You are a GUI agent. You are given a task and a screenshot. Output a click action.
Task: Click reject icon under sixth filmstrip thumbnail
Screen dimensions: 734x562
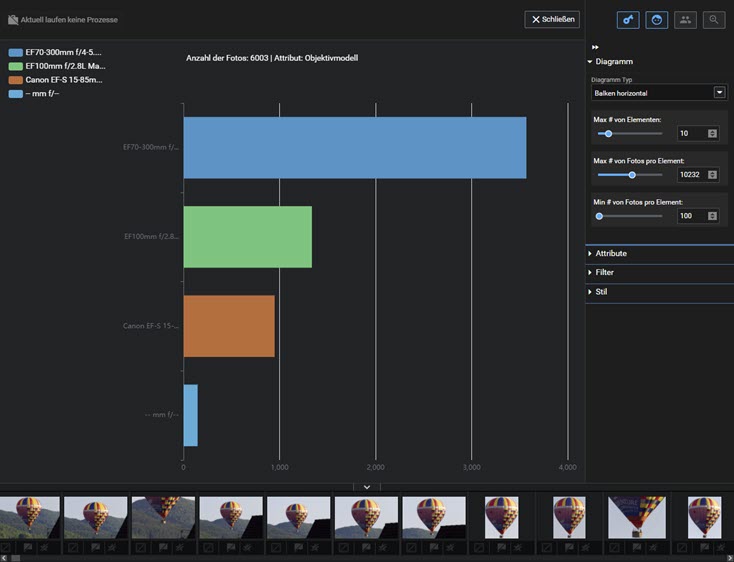(344, 547)
